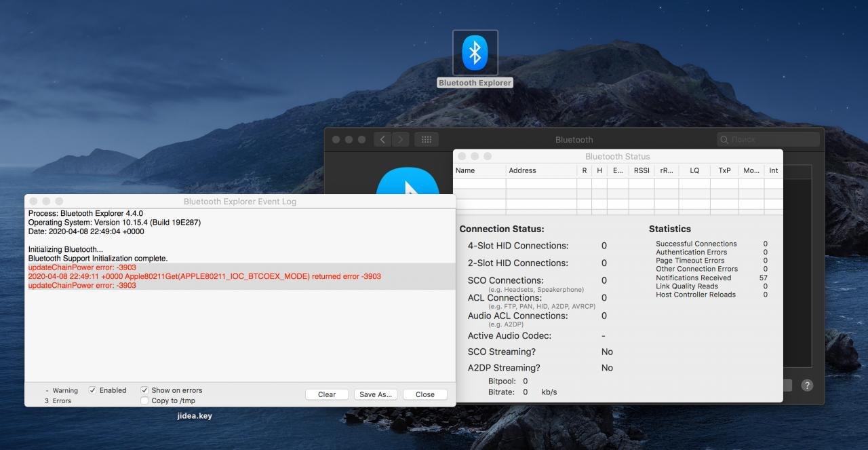Image resolution: width=868 pixels, height=450 pixels.
Task: Sort by the RSSI column header
Action: tap(642, 170)
